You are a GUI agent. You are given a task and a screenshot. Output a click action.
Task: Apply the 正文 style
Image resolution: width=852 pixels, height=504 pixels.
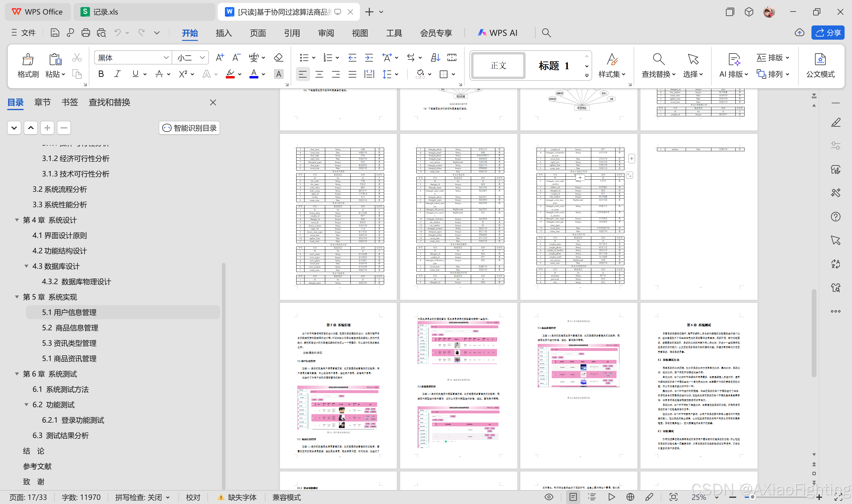498,65
